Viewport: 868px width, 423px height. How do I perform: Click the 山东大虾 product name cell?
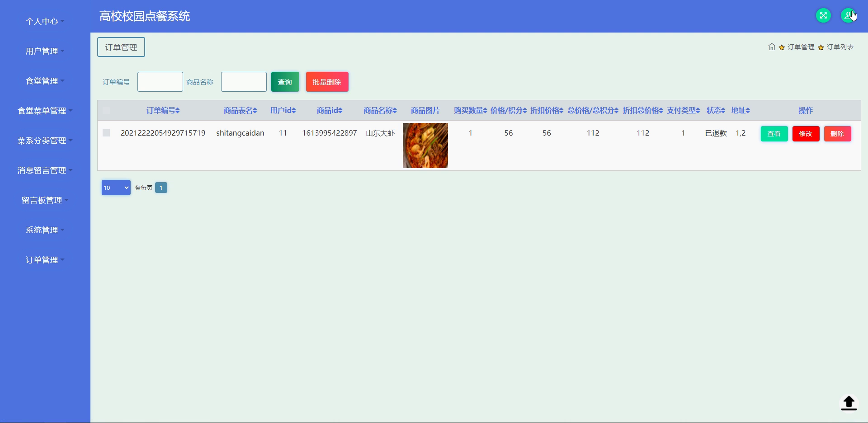pos(380,133)
